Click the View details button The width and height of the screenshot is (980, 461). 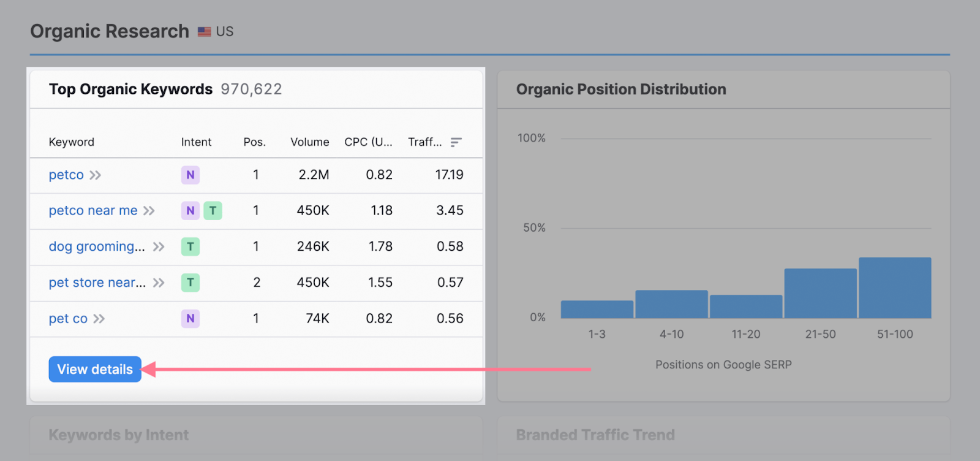click(x=95, y=369)
